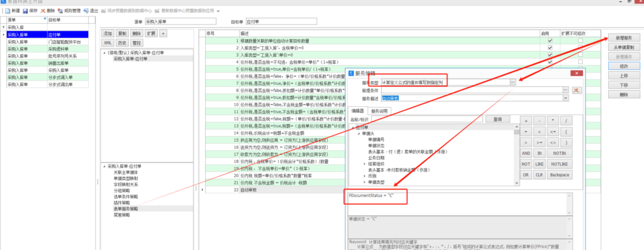Toggle 扩展不可修改 checkbox for row 1
This screenshot has width=644, height=250.
click(x=580, y=41)
